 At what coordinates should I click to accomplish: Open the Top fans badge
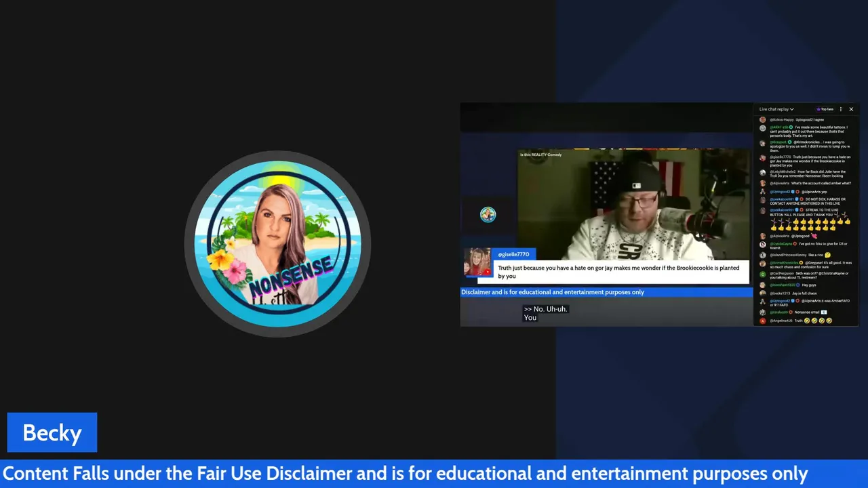825,109
